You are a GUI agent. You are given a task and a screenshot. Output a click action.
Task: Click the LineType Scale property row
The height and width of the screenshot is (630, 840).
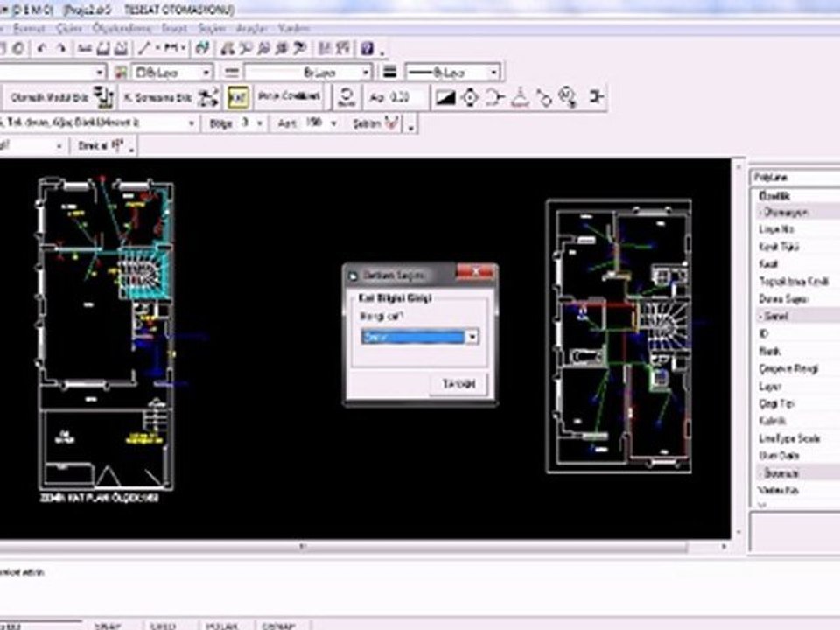click(798, 438)
